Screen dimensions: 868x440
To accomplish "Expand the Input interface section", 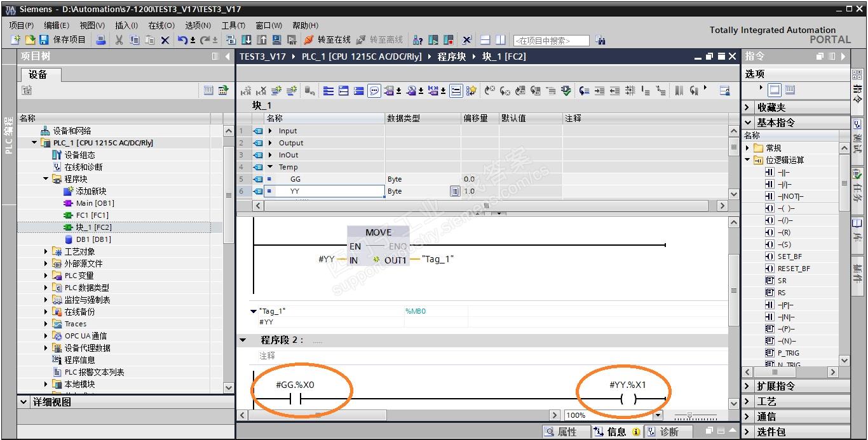I will click(271, 131).
